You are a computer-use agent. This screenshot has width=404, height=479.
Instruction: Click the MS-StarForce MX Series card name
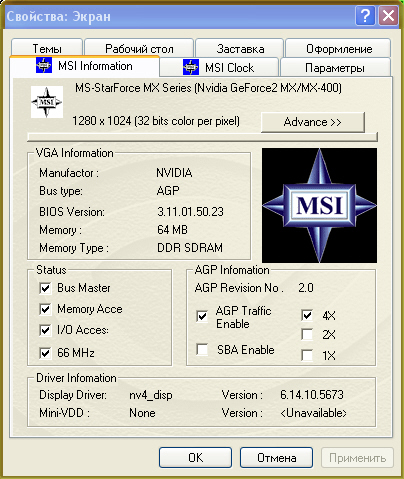click(x=208, y=88)
